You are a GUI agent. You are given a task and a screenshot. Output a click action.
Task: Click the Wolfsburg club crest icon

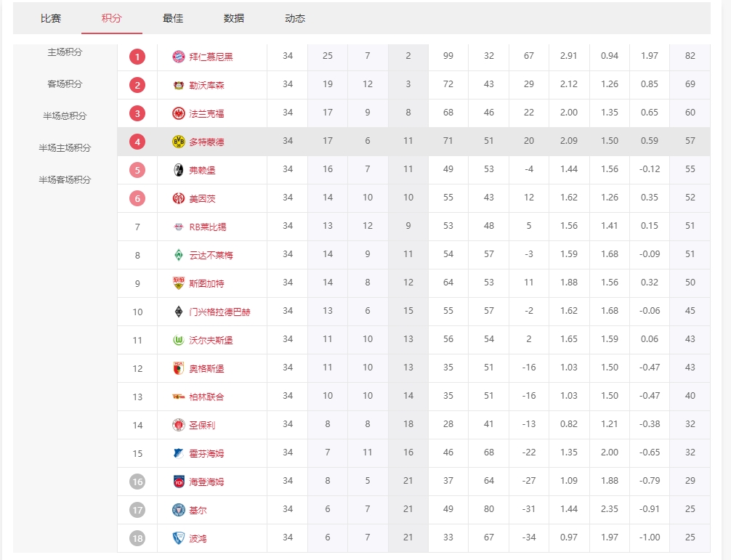tap(179, 340)
